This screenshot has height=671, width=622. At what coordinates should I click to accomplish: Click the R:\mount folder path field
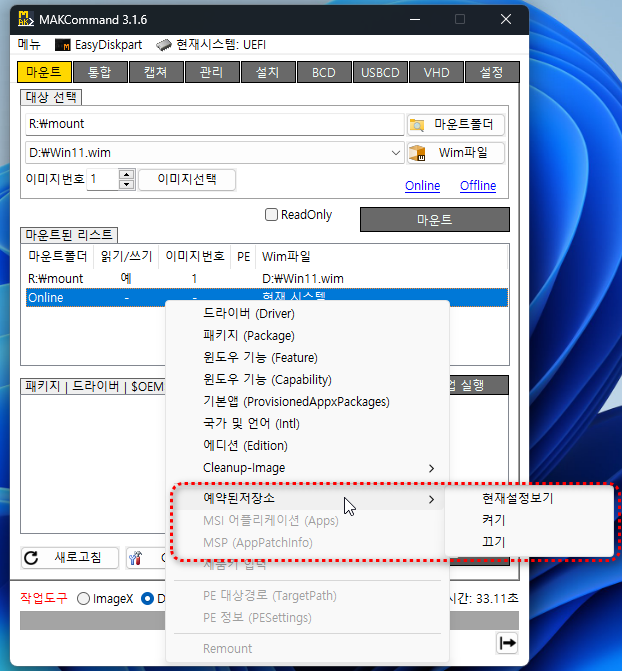click(x=214, y=124)
